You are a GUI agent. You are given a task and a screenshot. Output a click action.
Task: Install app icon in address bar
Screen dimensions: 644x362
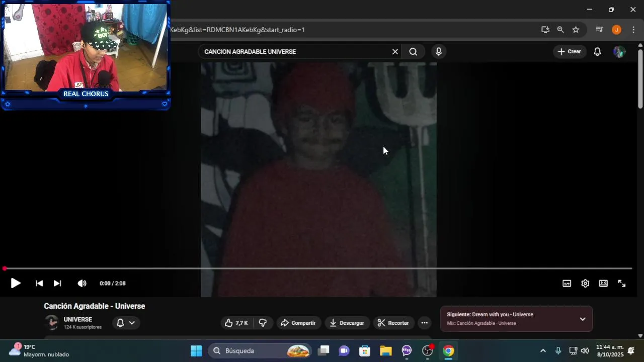(x=545, y=30)
